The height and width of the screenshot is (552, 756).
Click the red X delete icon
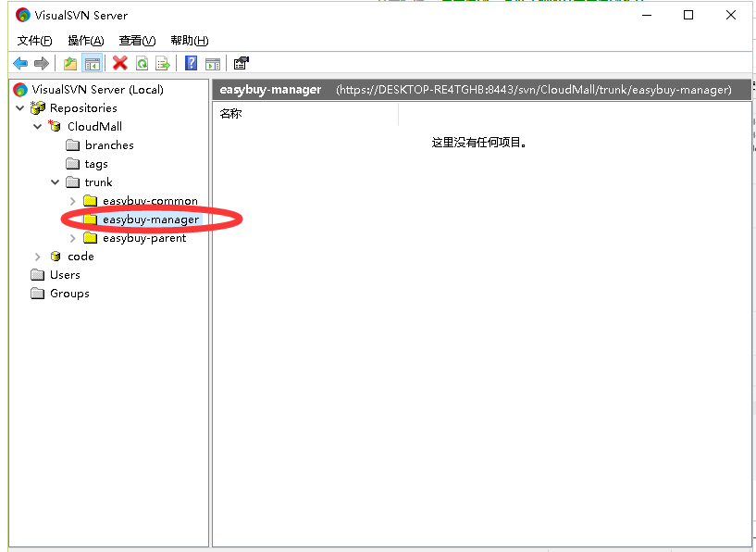pos(119,63)
